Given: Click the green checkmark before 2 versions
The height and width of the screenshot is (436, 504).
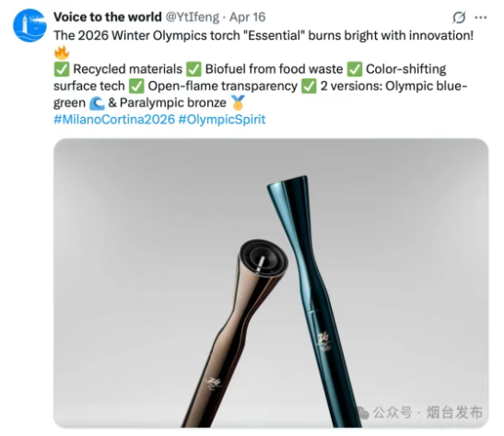Looking at the screenshot, I should pyautogui.click(x=309, y=86).
